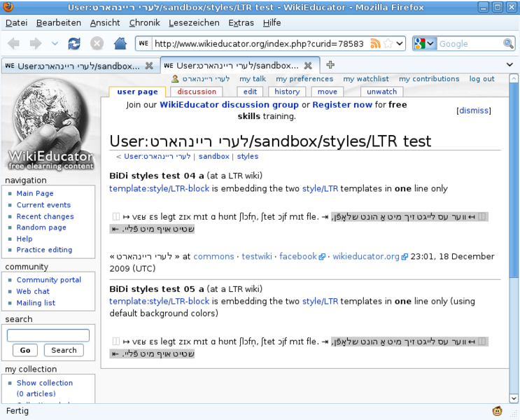Select the user page tab

point(137,92)
